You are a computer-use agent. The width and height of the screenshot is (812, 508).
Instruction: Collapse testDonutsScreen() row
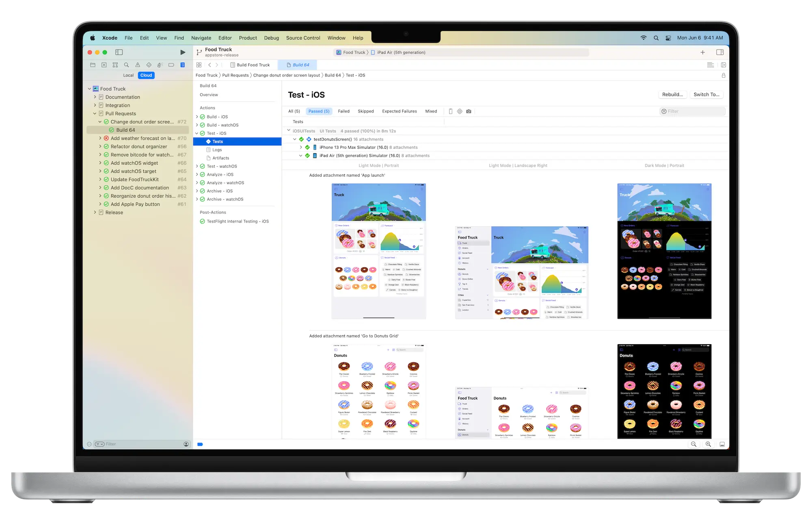(x=295, y=139)
